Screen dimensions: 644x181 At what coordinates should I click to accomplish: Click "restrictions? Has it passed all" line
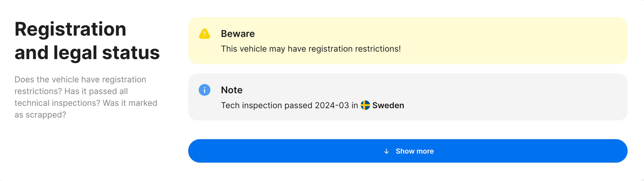point(71,91)
